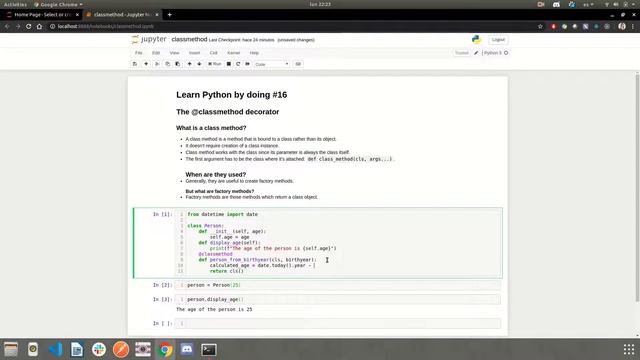Screen dimensions: 640x360
Task: Open Activities overview
Action: [x=15, y=4]
